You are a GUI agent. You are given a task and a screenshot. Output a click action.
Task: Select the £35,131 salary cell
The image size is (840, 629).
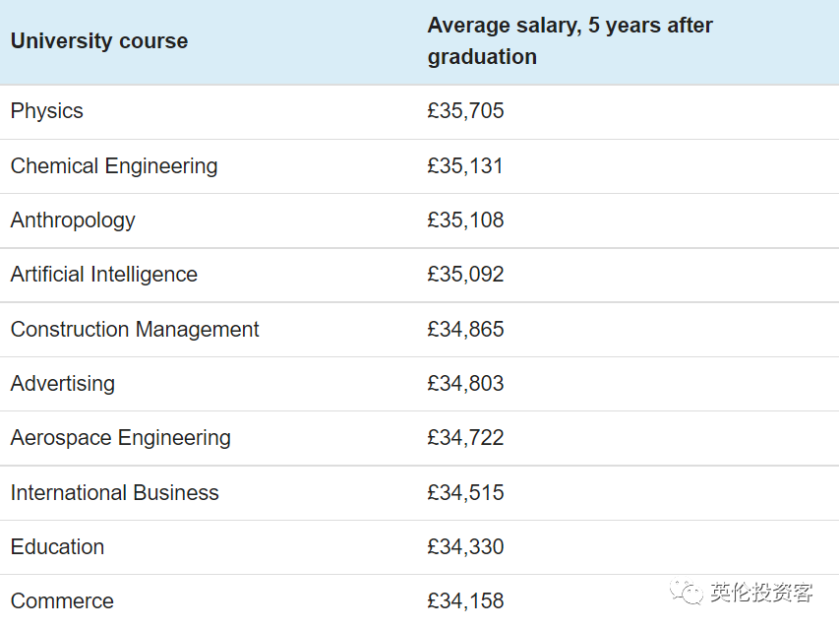(465, 165)
